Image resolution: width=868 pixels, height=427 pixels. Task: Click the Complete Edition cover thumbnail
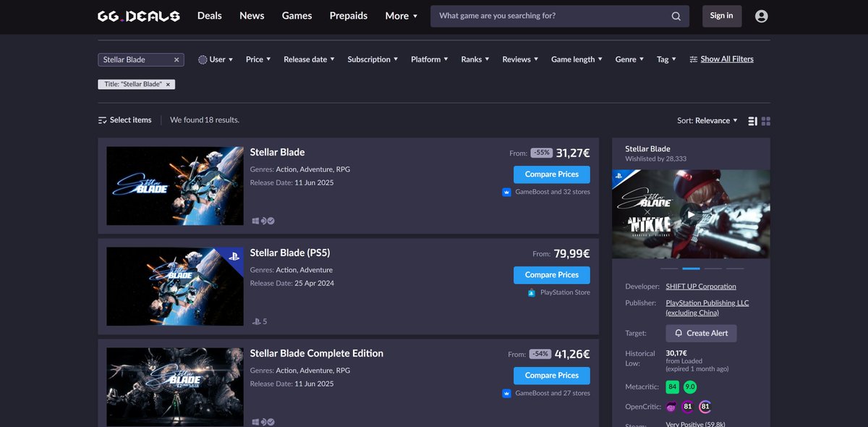pyautogui.click(x=175, y=387)
